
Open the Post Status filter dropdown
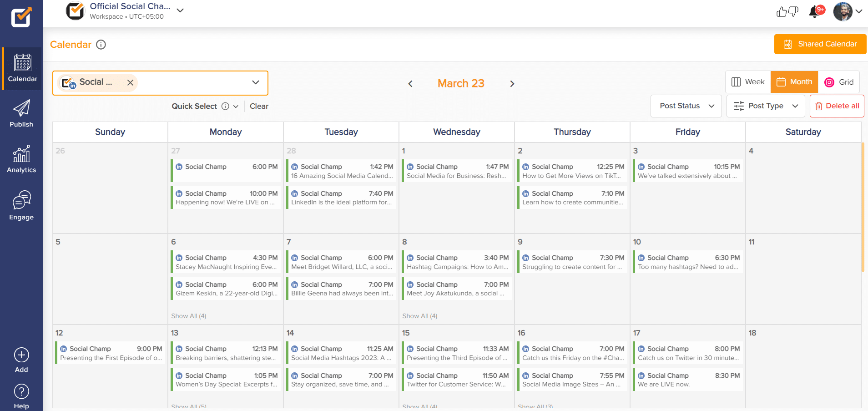686,106
